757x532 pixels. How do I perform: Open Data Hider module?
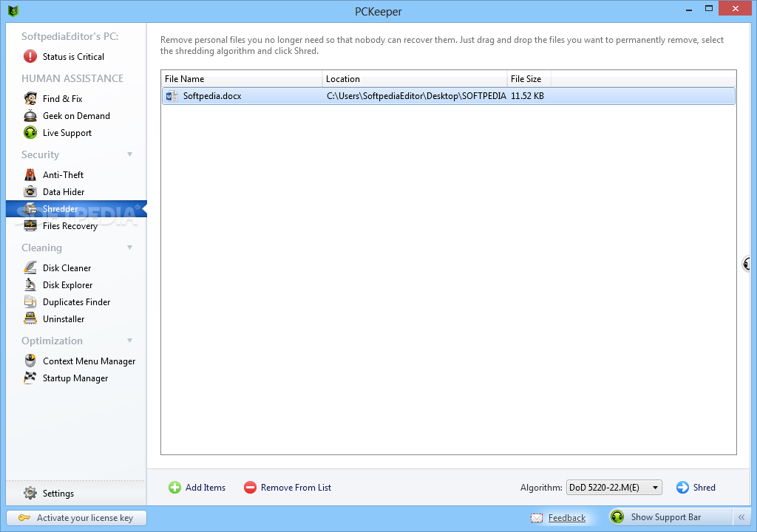tap(64, 191)
